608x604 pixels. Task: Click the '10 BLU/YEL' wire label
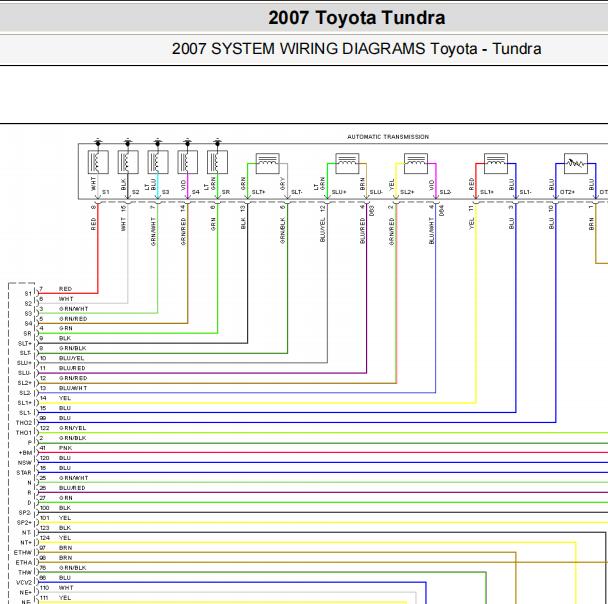(x=62, y=358)
